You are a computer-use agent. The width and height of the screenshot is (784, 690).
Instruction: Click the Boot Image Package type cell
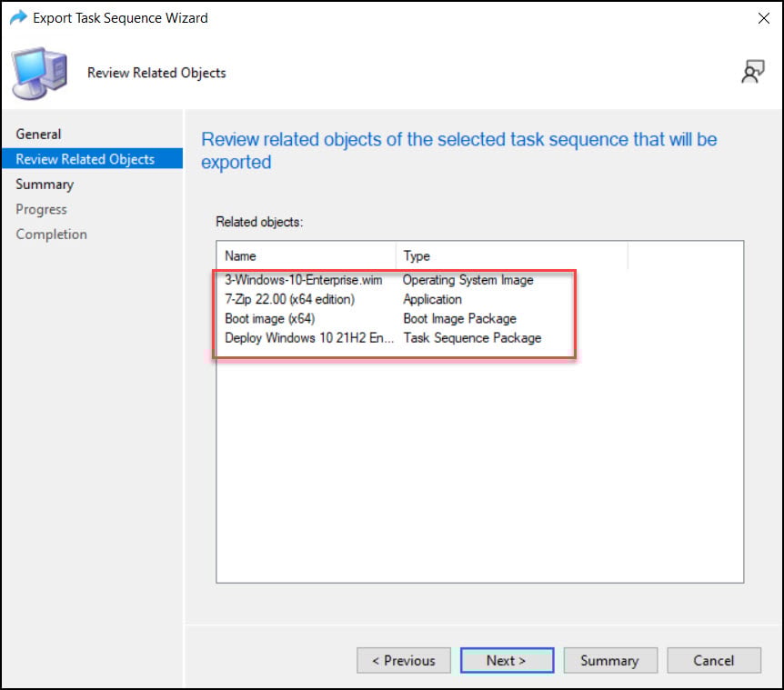[459, 319]
